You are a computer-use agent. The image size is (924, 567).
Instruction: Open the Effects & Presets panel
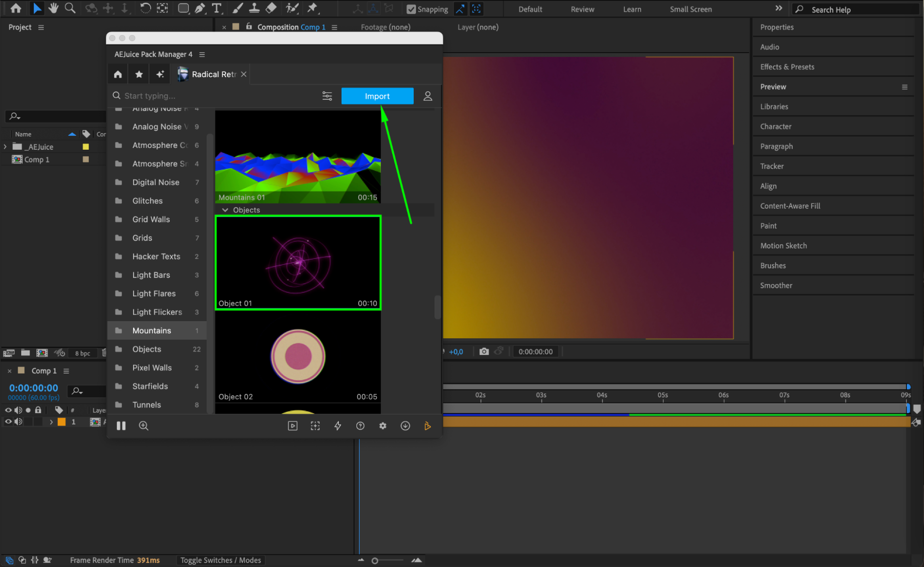click(x=787, y=67)
